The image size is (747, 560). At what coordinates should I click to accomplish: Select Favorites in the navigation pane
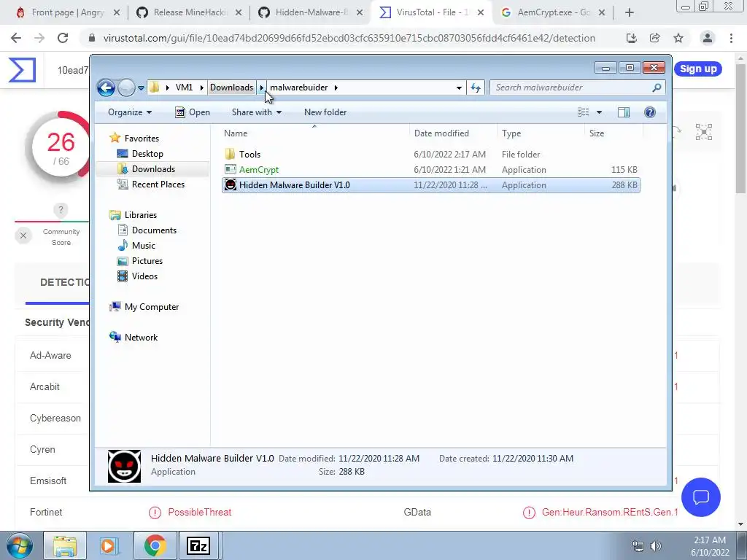tap(142, 138)
